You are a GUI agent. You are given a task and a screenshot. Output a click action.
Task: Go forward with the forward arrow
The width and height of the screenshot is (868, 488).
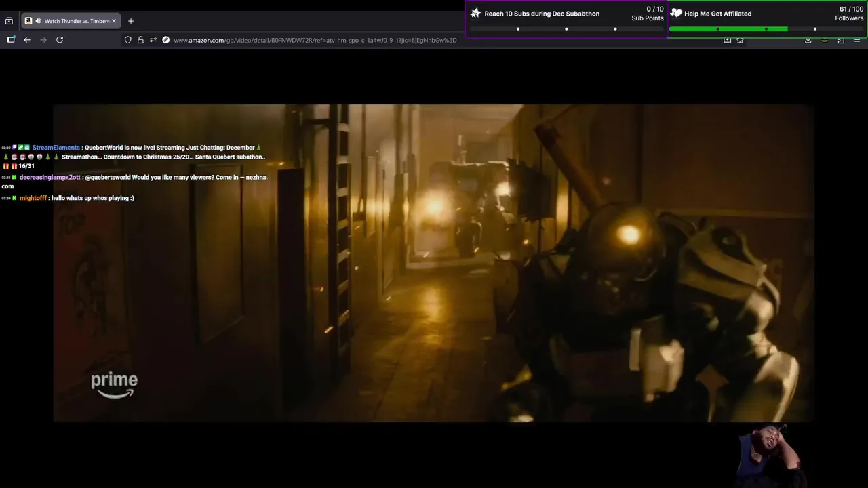(43, 40)
